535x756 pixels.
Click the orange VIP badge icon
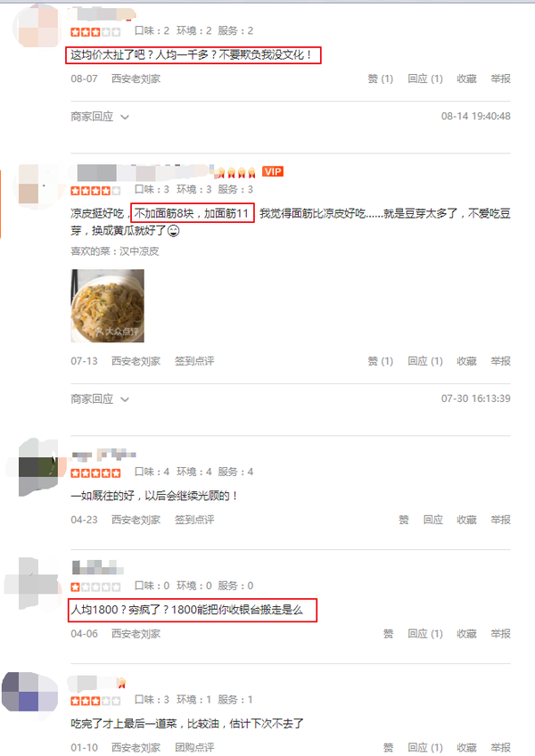(x=273, y=172)
